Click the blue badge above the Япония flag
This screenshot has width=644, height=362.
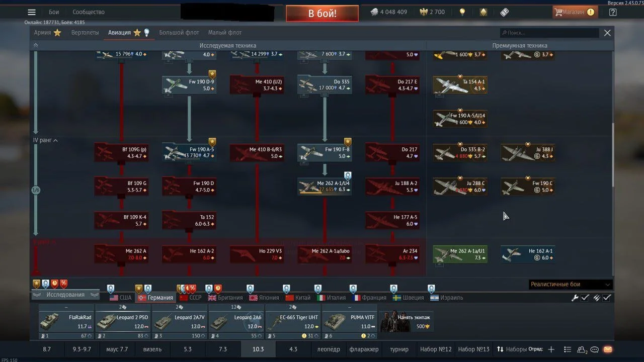pyautogui.click(x=250, y=289)
